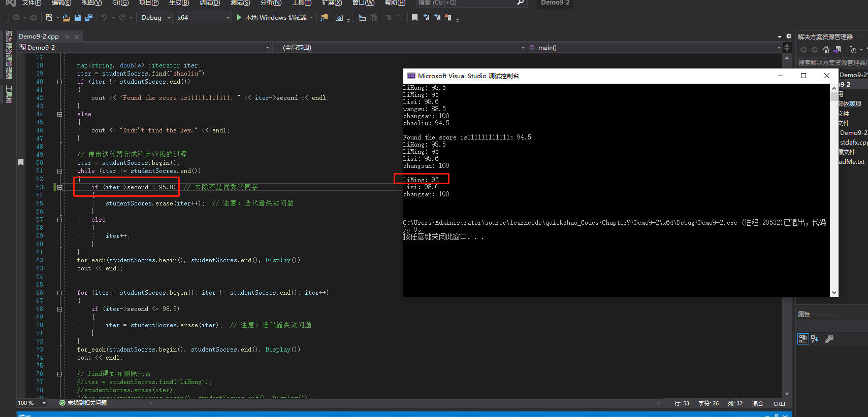
Task: Click the Solution Explorer search field
Action: (x=831, y=62)
